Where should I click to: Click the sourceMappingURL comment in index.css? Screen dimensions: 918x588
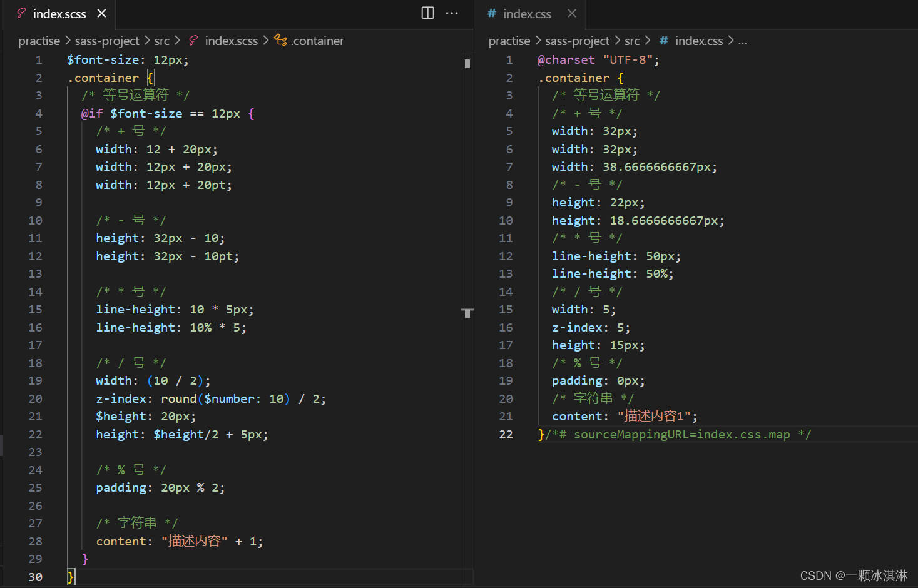click(x=678, y=435)
